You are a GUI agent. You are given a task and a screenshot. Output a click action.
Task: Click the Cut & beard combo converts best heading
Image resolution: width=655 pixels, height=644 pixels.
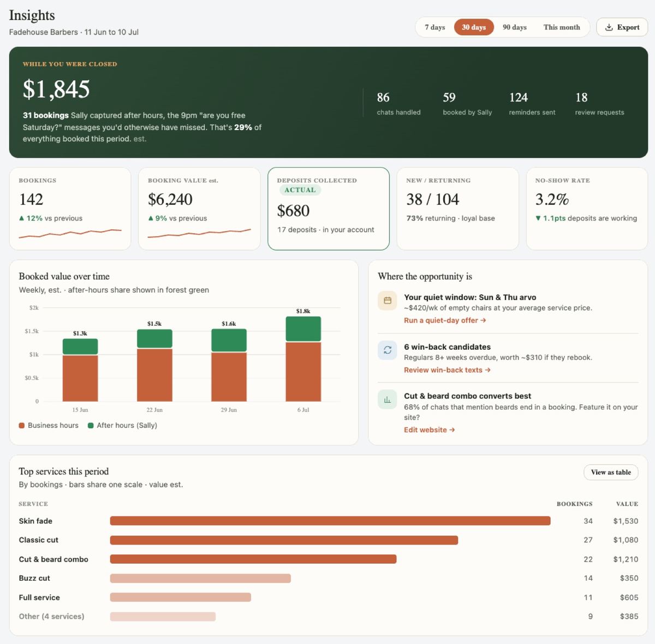click(467, 396)
